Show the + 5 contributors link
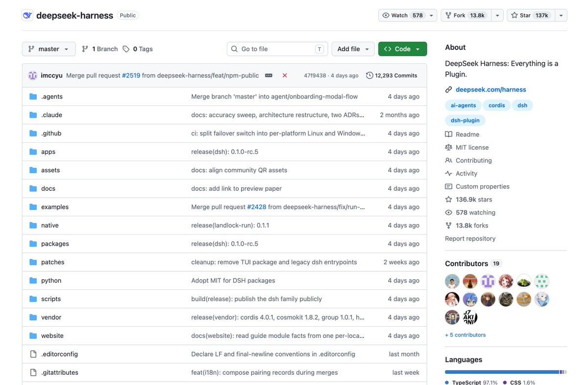This screenshot has height=385, width=588. pyautogui.click(x=465, y=335)
